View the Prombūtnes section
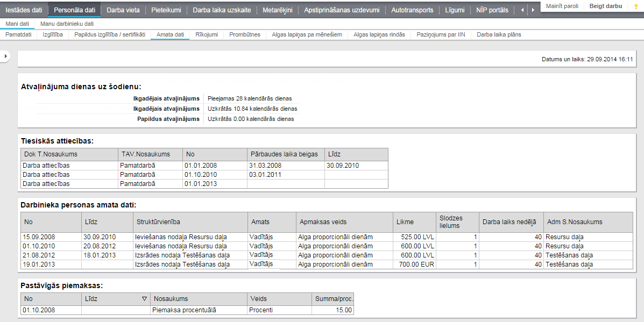Viewport: 644px width, 322px height. (x=245, y=34)
